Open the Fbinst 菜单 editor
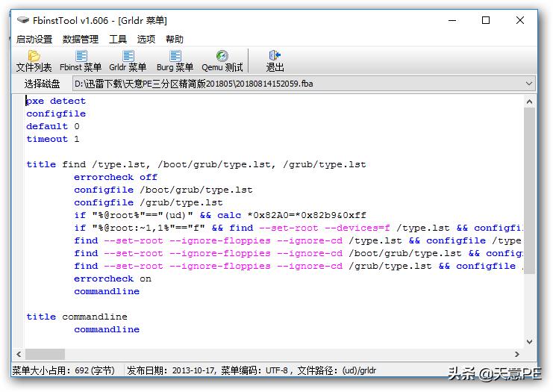 [x=81, y=61]
